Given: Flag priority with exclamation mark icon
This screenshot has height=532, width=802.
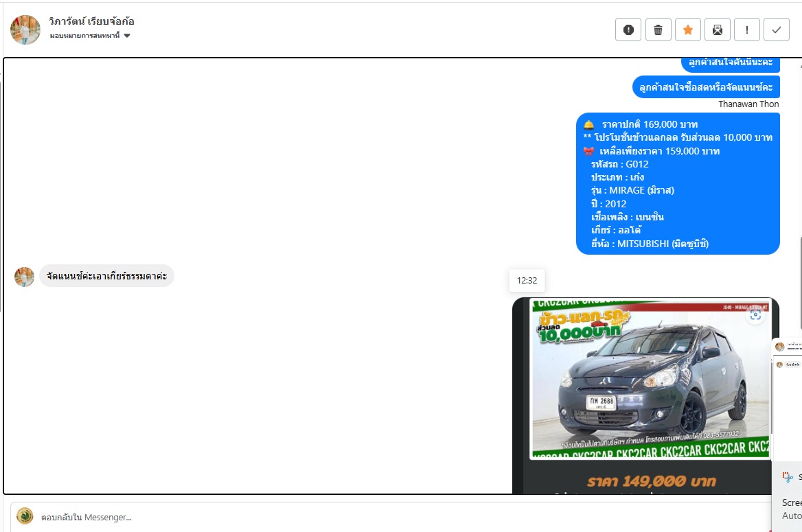Looking at the screenshot, I should point(747,30).
